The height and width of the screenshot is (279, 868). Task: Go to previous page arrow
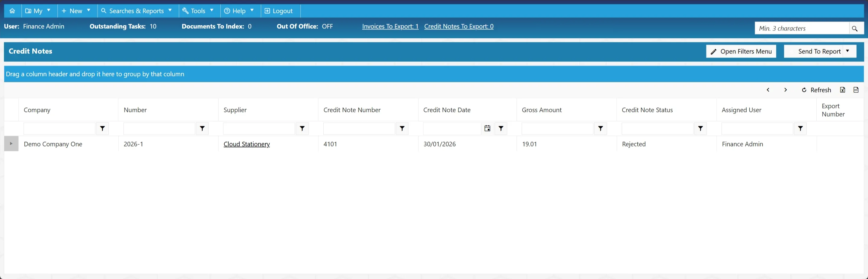pos(768,90)
